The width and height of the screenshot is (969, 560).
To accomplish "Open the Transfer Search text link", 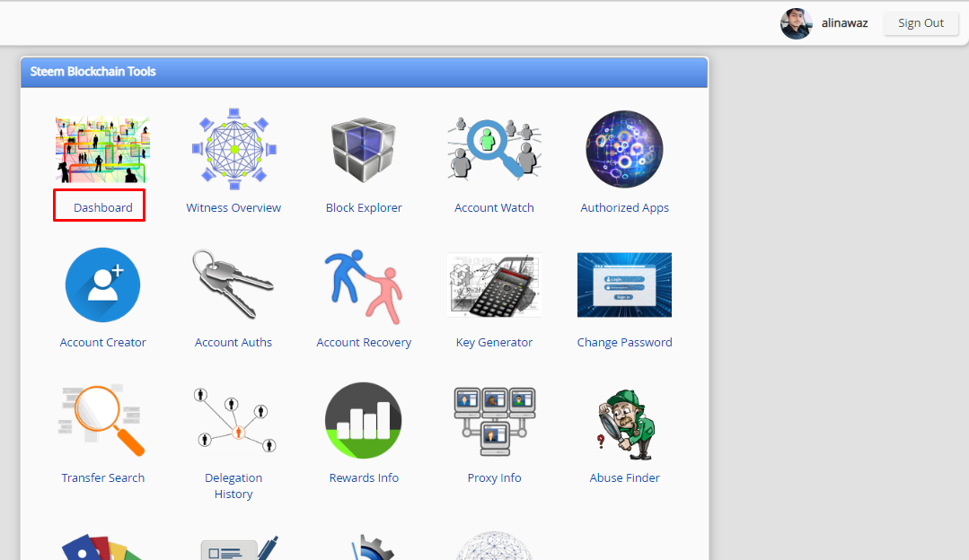I will tap(102, 477).
